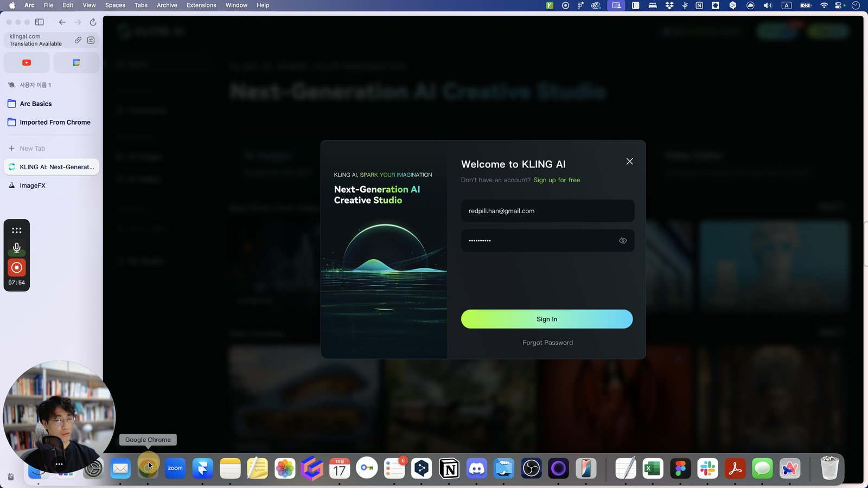Screen dimensions: 868x488
Task: Open Reminders from the Dock
Action: click(394, 468)
